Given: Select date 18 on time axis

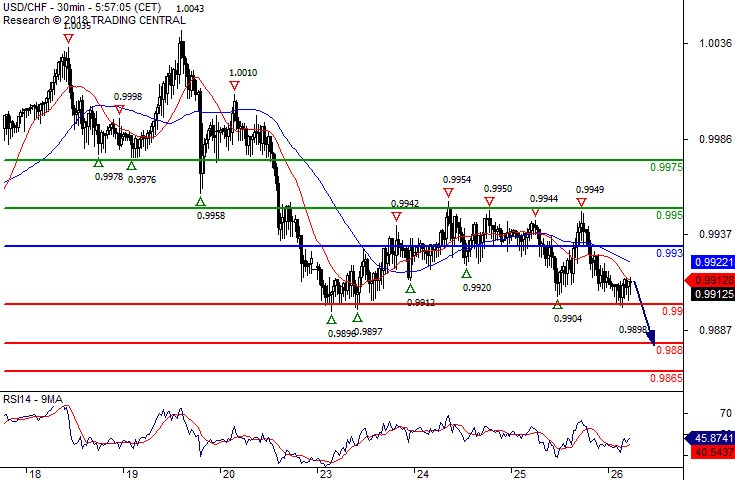Looking at the screenshot, I should pyautogui.click(x=35, y=474).
